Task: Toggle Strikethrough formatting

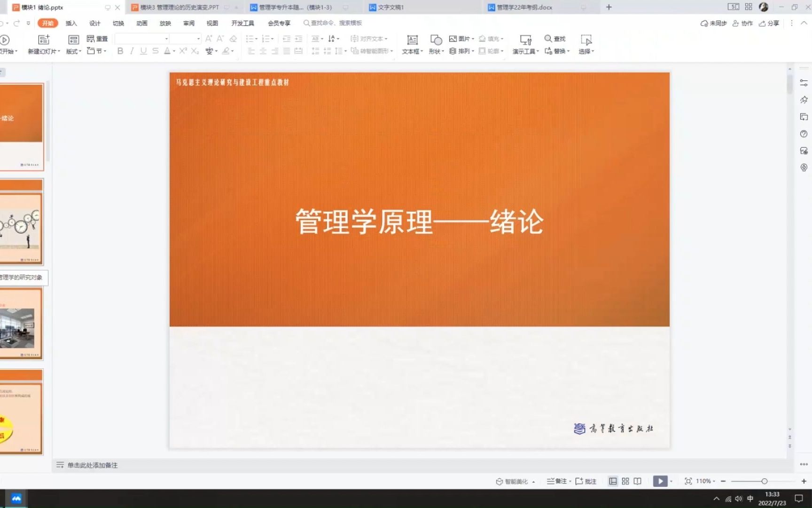Action: point(156,51)
